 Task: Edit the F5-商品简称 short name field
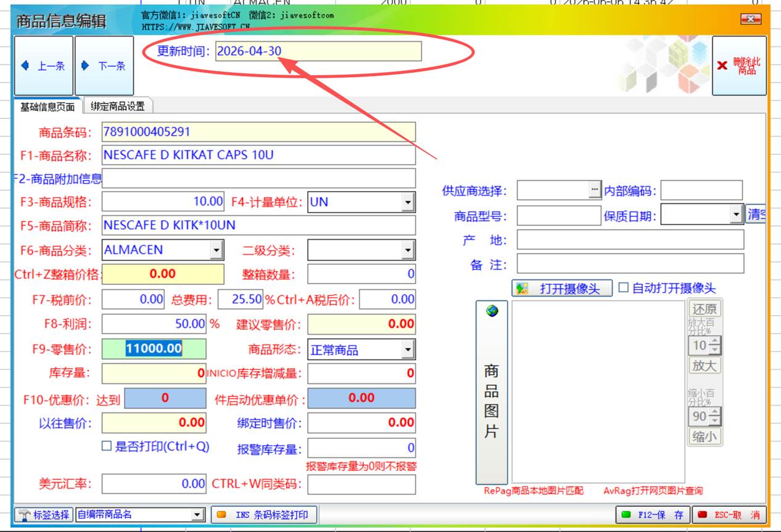[x=258, y=225]
